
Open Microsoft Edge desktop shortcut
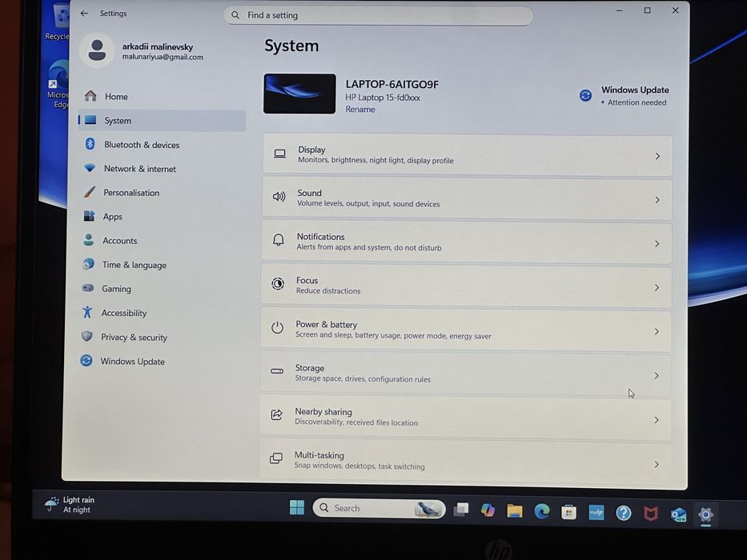[x=58, y=85]
